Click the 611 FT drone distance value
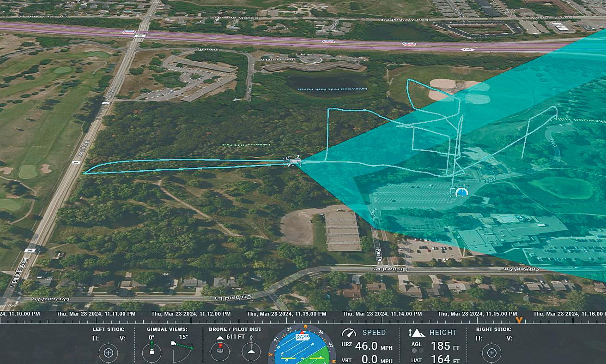Image resolution: width=606 pixels, height=364 pixels. (x=235, y=337)
